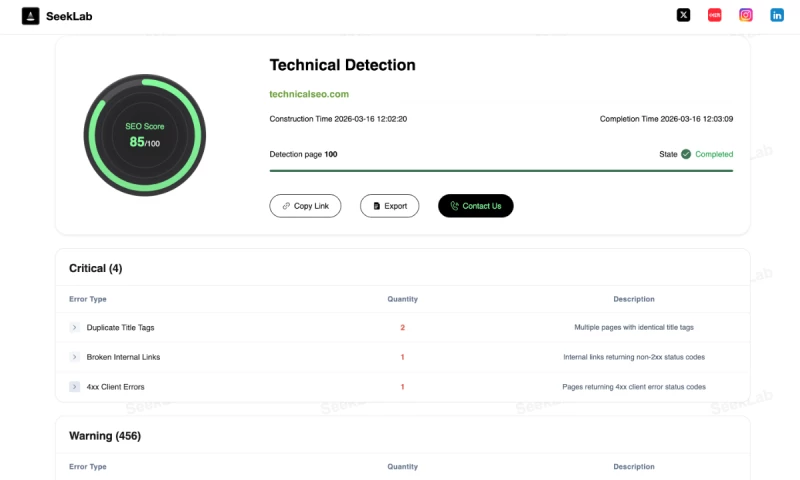The height and width of the screenshot is (480, 800).
Task: Open the red social media icon
Action: 714,15
